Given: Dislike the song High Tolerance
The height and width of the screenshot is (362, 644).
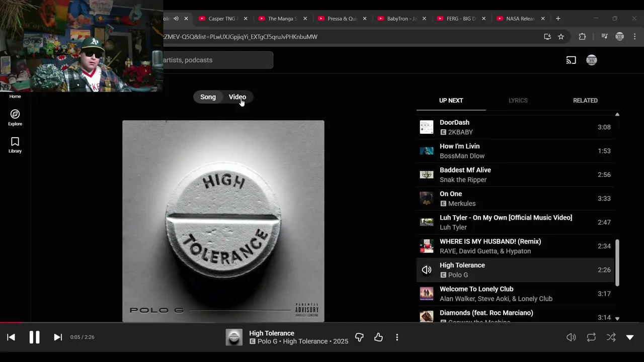Looking at the screenshot, I should point(359,337).
